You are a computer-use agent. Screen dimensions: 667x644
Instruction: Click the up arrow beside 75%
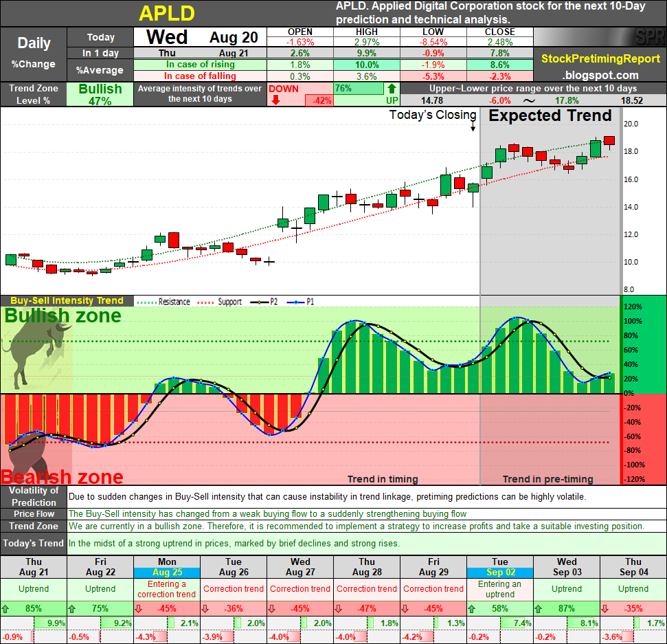(72, 609)
